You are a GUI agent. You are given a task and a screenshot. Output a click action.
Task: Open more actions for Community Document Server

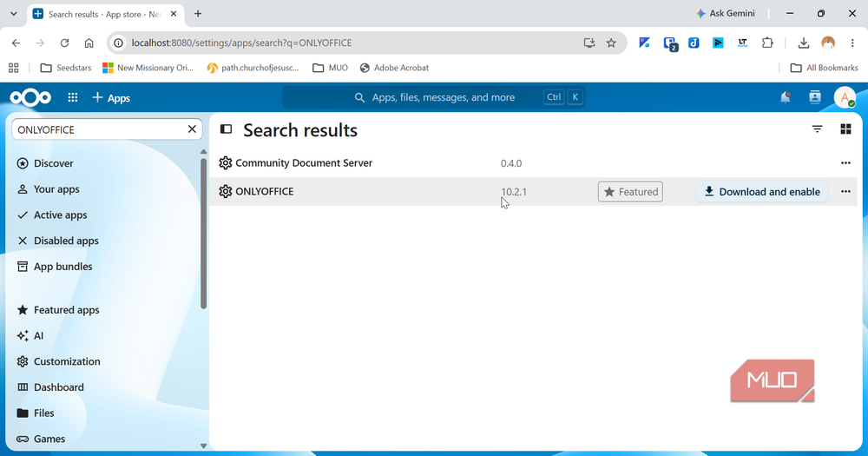[845, 163]
